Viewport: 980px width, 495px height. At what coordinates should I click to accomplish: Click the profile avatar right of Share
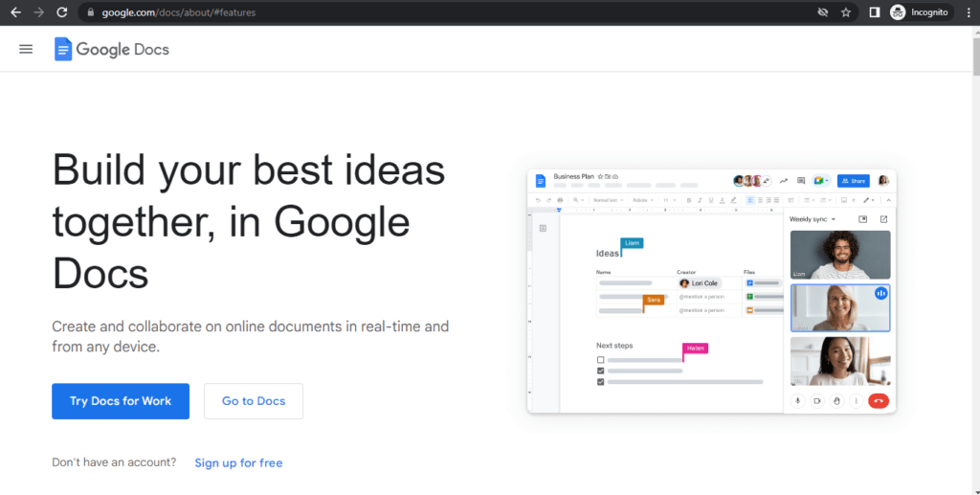click(x=883, y=181)
